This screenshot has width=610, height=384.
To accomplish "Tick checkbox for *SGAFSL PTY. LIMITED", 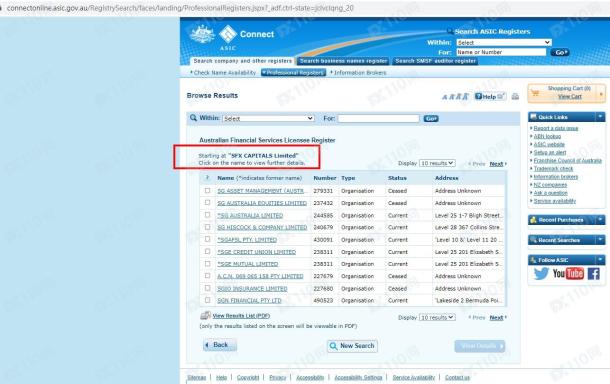I will (207, 239).
